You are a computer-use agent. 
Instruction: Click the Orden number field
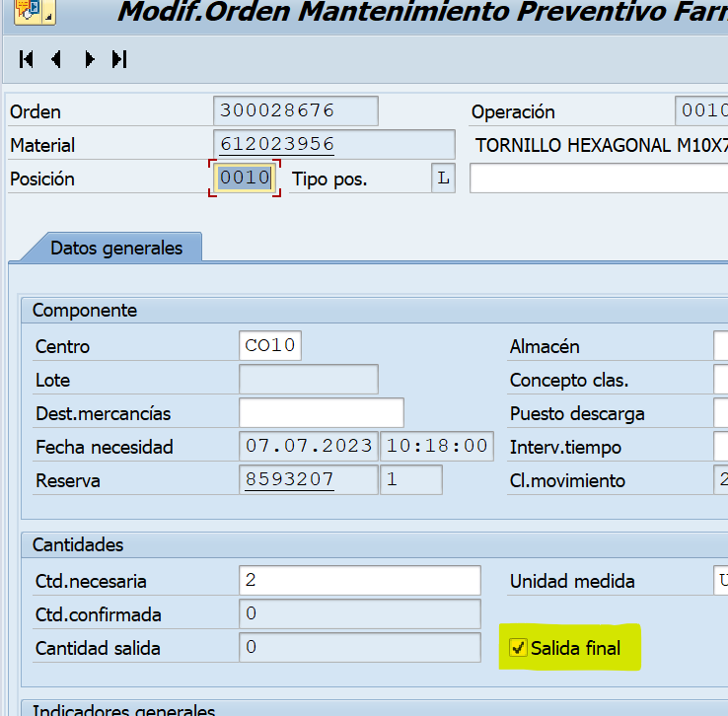tap(295, 111)
